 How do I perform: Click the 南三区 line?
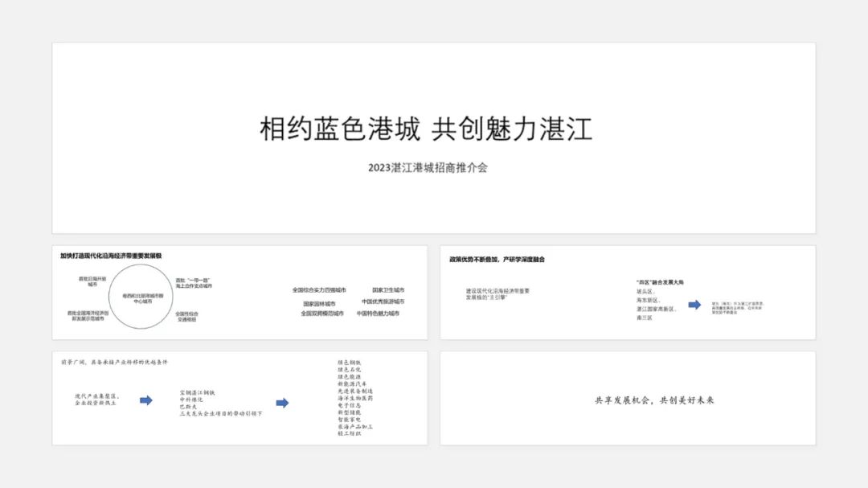pyautogui.click(x=645, y=318)
